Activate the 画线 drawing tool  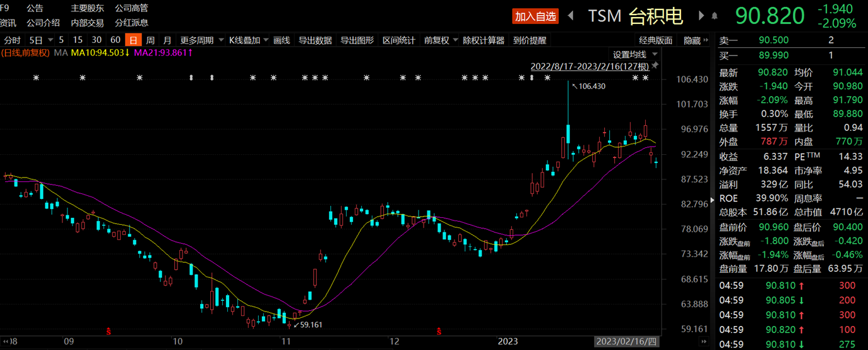coord(282,40)
